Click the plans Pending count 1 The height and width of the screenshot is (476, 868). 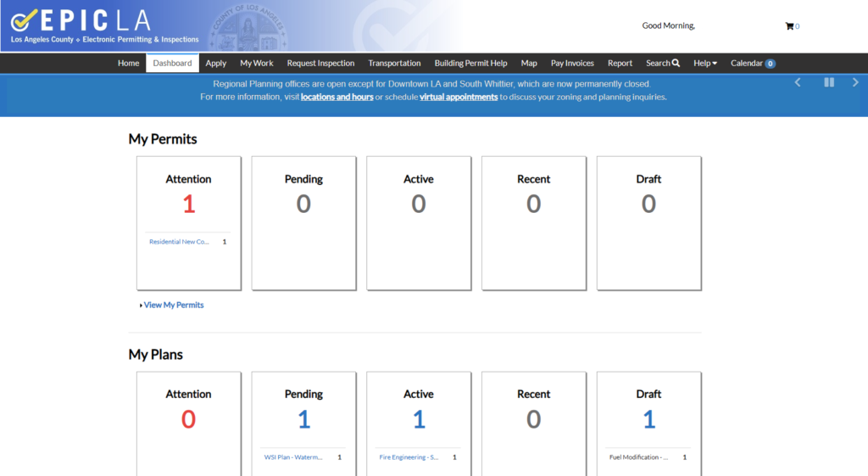coord(304,419)
